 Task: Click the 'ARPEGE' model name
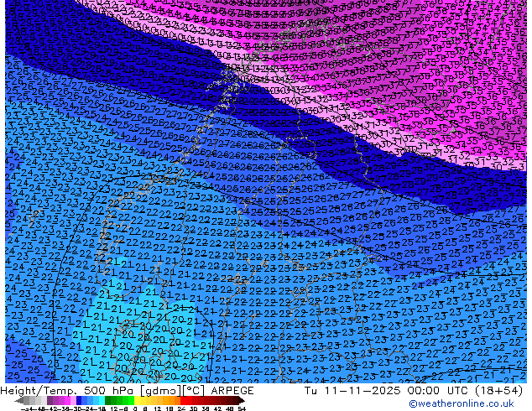point(232,391)
